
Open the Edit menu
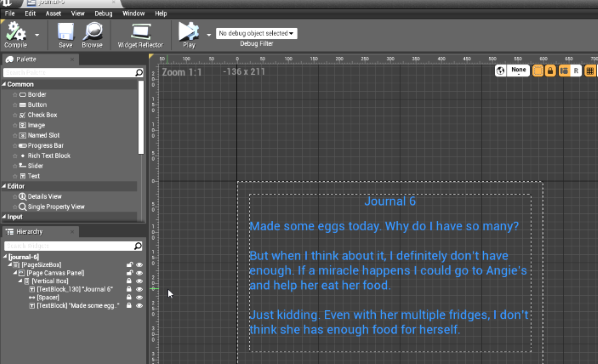30,14
